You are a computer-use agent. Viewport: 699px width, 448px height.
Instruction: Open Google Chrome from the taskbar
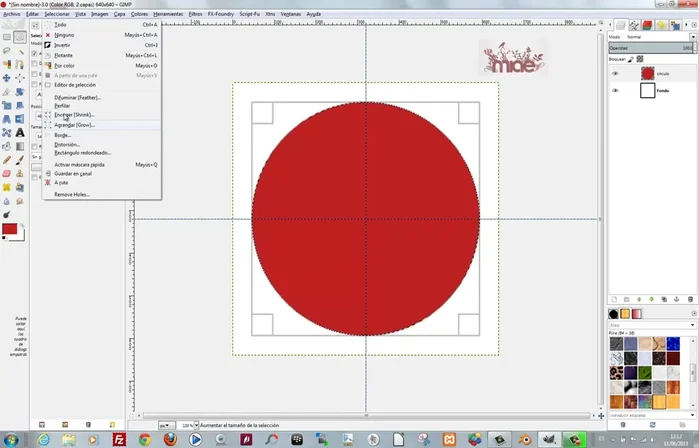(x=145, y=438)
